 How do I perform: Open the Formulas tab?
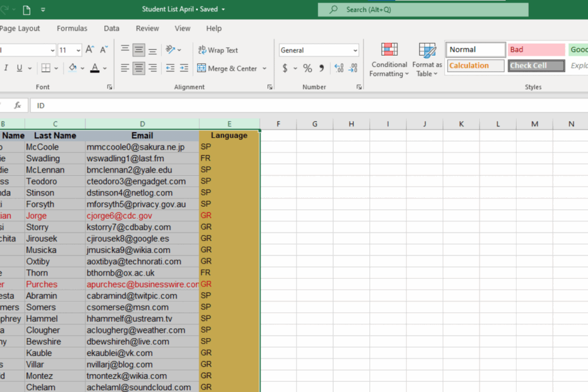tap(72, 28)
